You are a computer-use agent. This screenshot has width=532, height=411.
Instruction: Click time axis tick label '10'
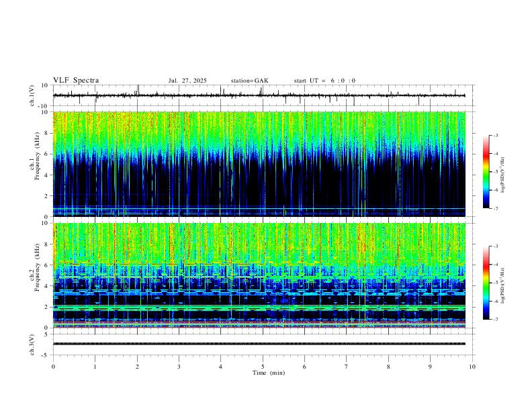pos(472,367)
